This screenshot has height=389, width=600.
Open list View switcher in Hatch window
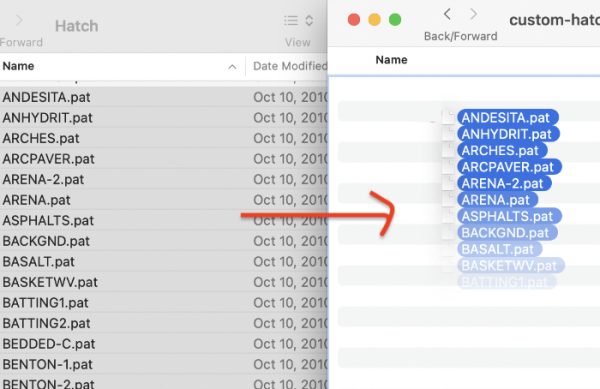[x=298, y=20]
